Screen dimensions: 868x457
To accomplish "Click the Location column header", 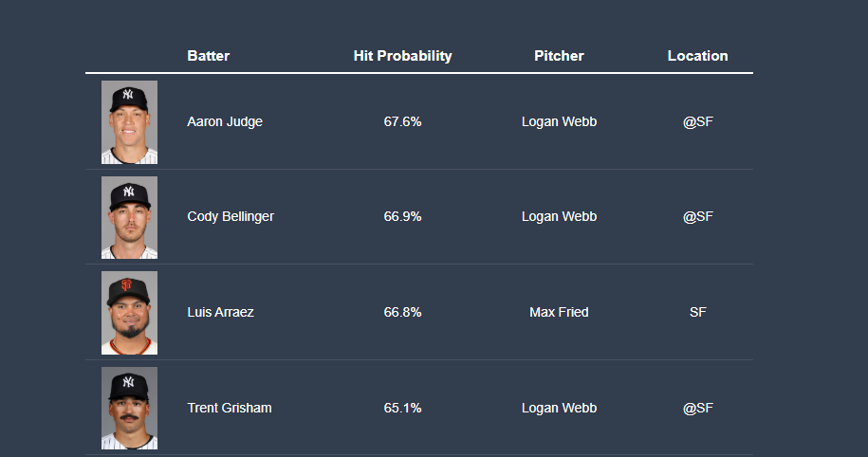I will (697, 56).
